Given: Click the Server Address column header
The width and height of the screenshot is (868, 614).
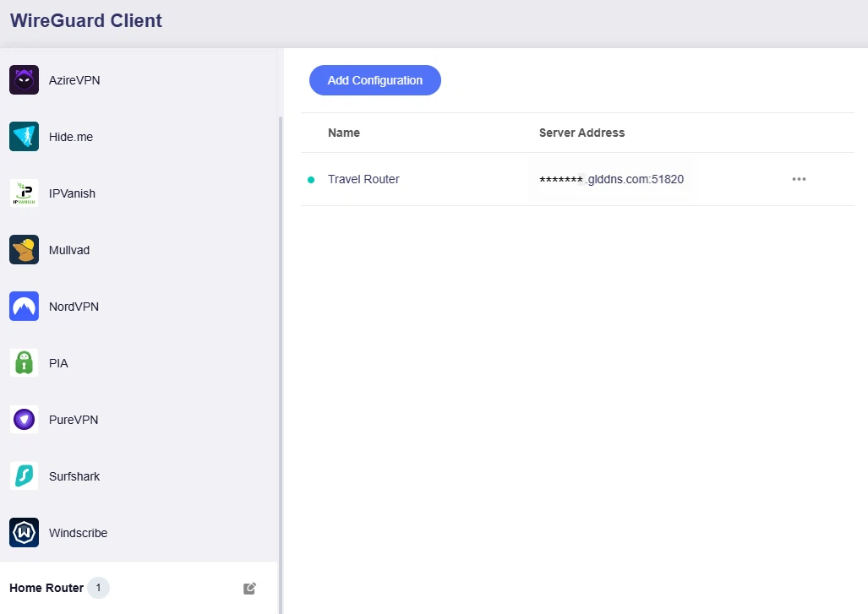Looking at the screenshot, I should (x=581, y=133).
